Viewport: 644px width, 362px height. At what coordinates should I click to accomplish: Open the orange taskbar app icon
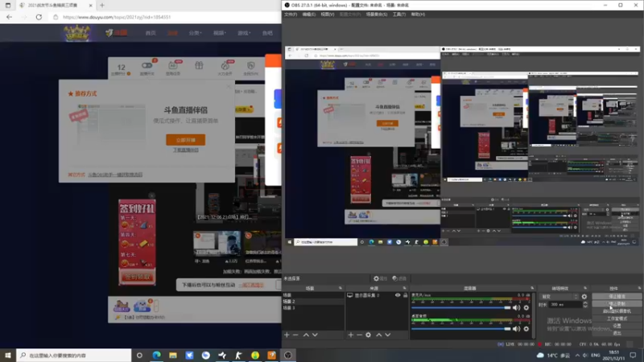(x=271, y=355)
